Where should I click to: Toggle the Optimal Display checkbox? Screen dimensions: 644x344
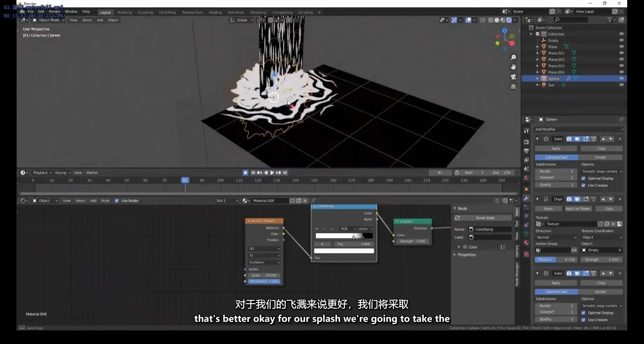click(584, 178)
